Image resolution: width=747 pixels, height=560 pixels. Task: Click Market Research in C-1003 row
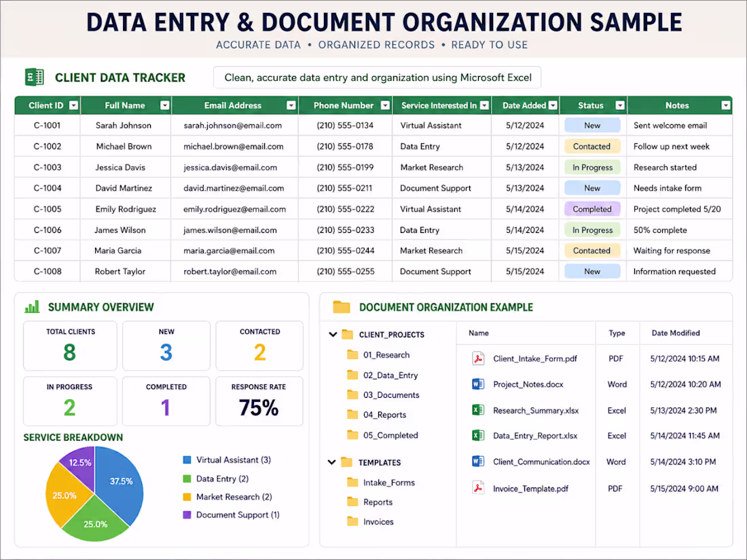coord(432,167)
